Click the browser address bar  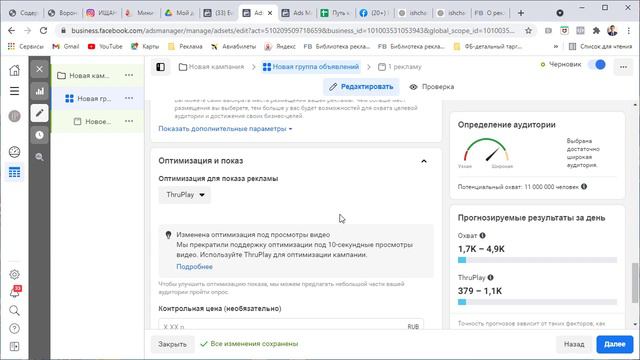[292, 31]
